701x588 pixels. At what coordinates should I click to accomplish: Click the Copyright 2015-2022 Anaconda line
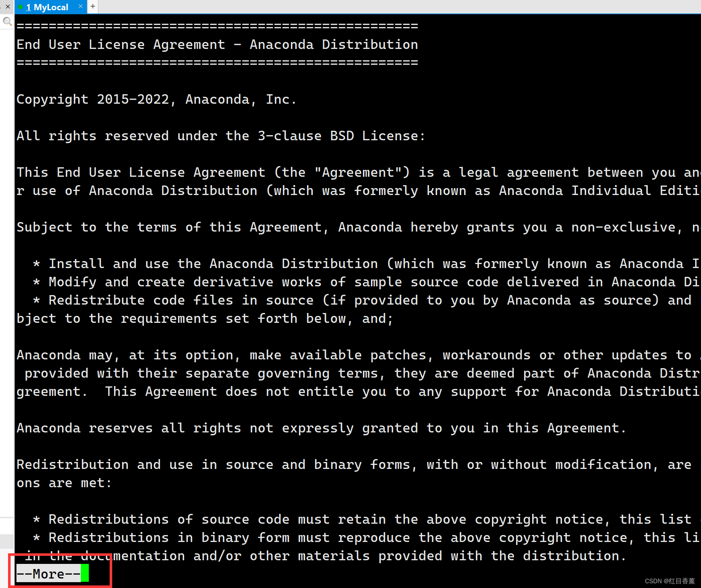156,99
